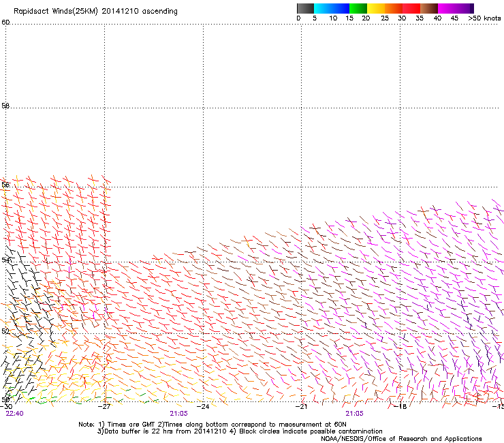
Task: Click the '10' legend tick label
Action: click(333, 18)
